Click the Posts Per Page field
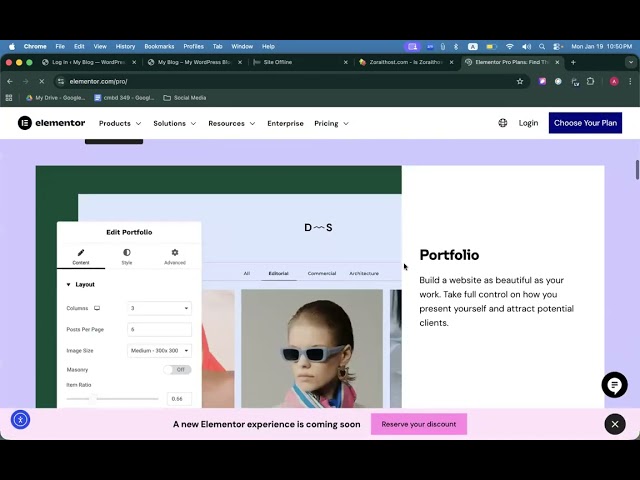Viewport: 640px width, 480px height. [159, 329]
